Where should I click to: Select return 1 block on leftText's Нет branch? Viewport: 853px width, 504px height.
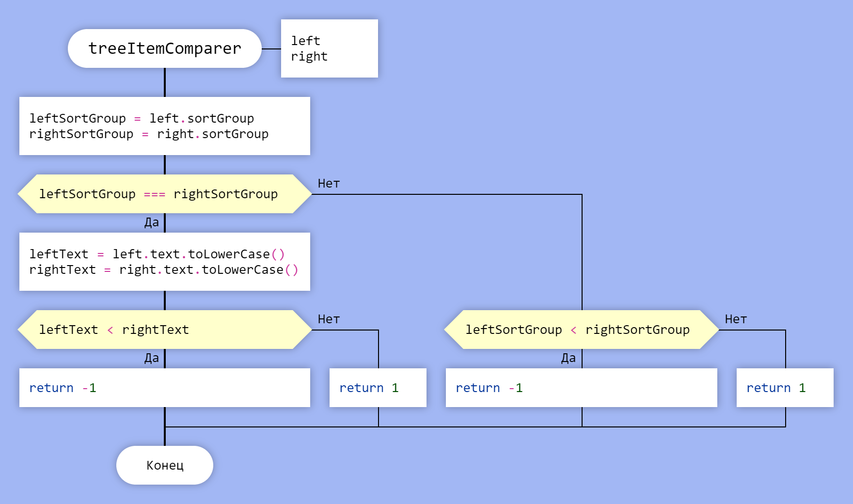[x=378, y=388]
